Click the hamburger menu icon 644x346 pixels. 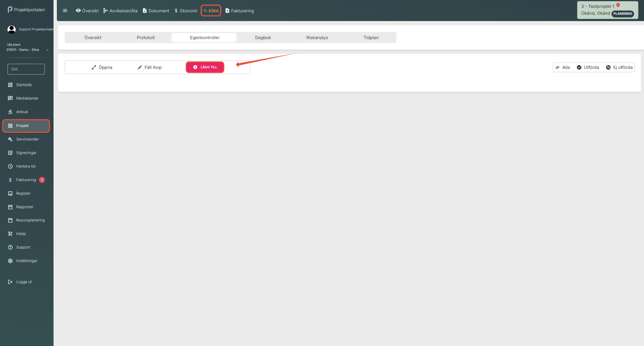65,11
